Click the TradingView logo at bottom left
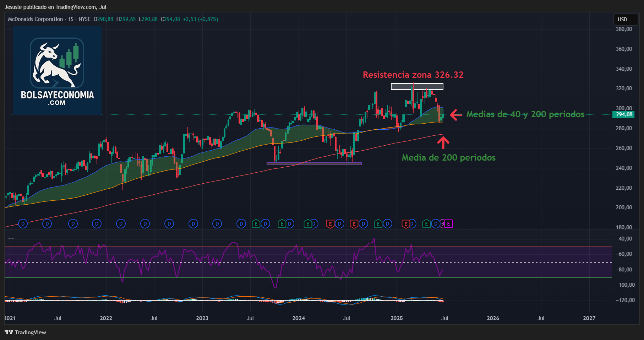The width and height of the screenshot is (644, 340). click(26, 332)
